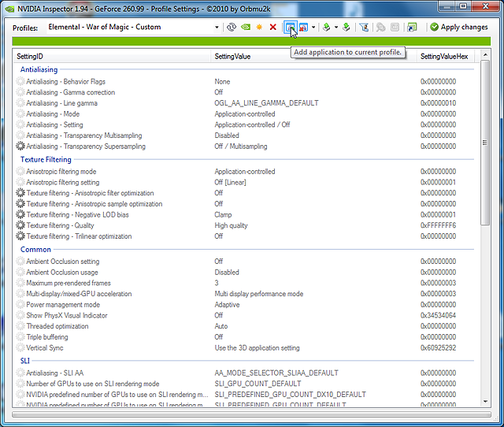Click gear icon beside Trilinear optimization

(20, 236)
